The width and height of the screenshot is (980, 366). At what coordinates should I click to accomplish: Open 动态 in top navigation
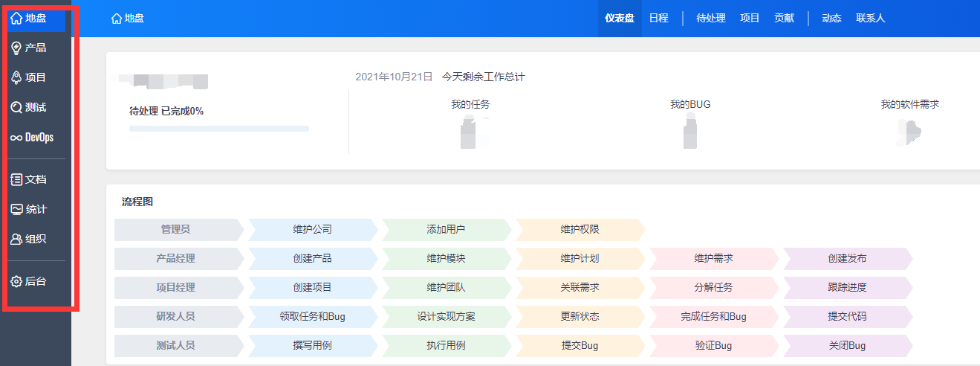831,19
